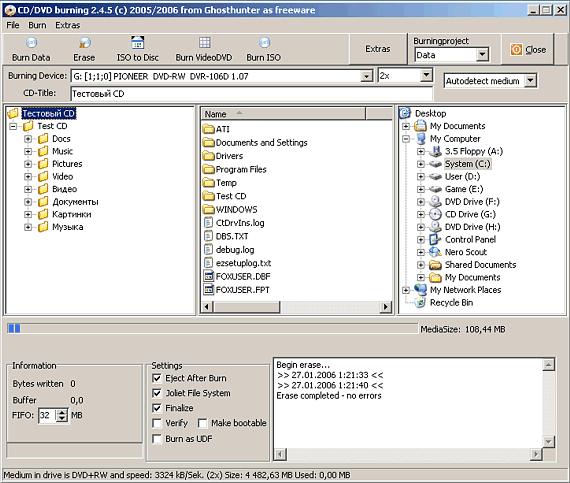
Task: Click the Burn Data disc icon
Action: point(32,43)
